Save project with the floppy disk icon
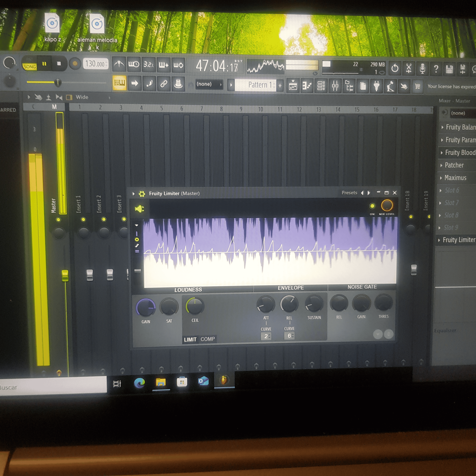Screen dimensions: 476x476 (x=449, y=69)
